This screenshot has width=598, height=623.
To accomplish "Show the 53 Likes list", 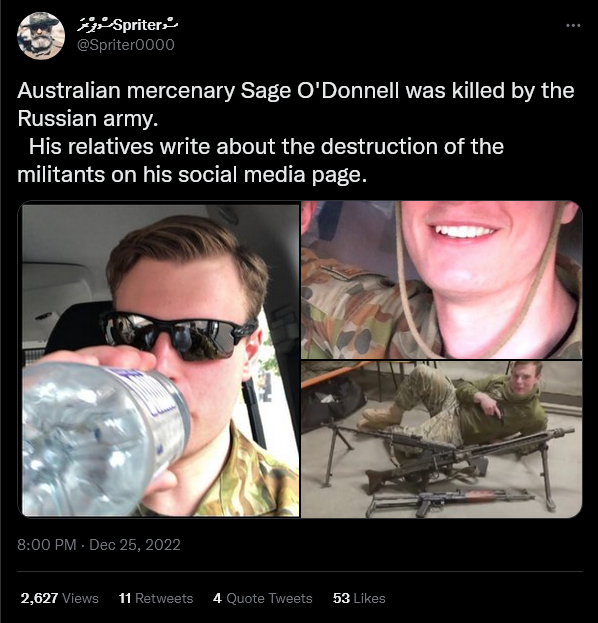I will [x=359, y=598].
